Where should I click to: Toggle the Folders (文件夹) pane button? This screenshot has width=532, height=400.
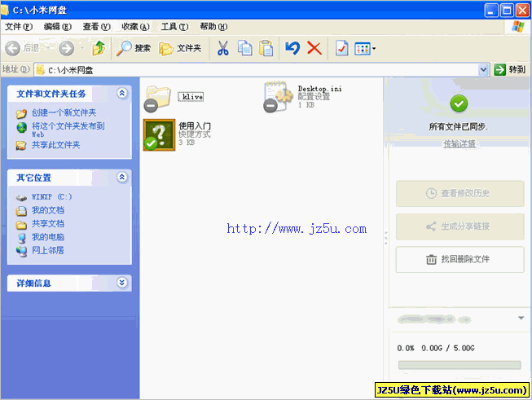pos(180,48)
